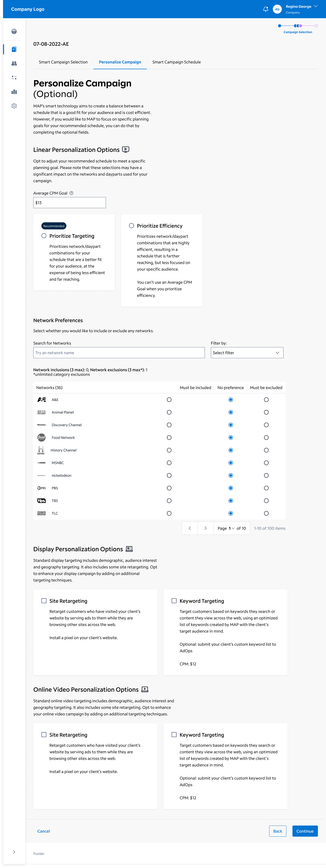Screen dimensions: 326x868
Task: Open the Smart Campaign Schedule tab
Action: (177, 62)
